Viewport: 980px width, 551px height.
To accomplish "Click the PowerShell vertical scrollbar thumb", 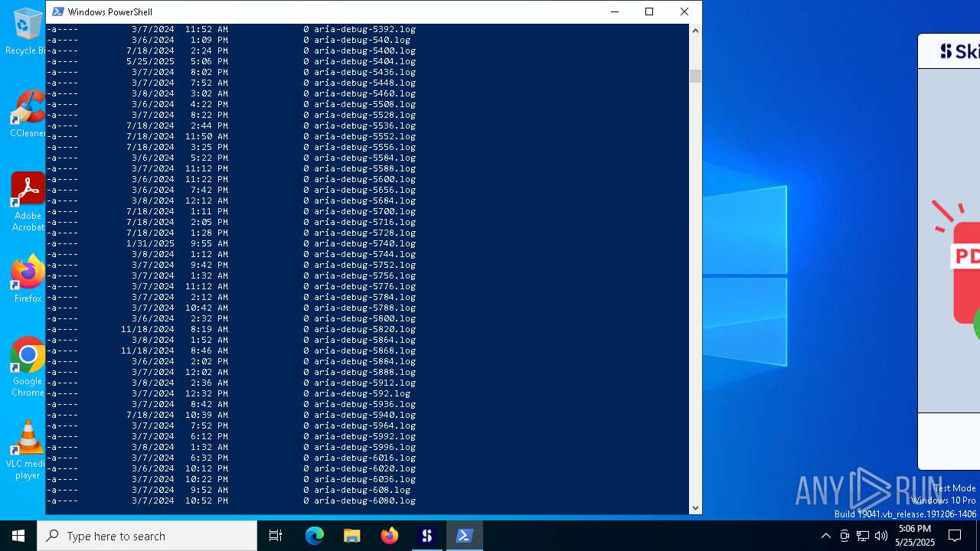I will (x=695, y=76).
